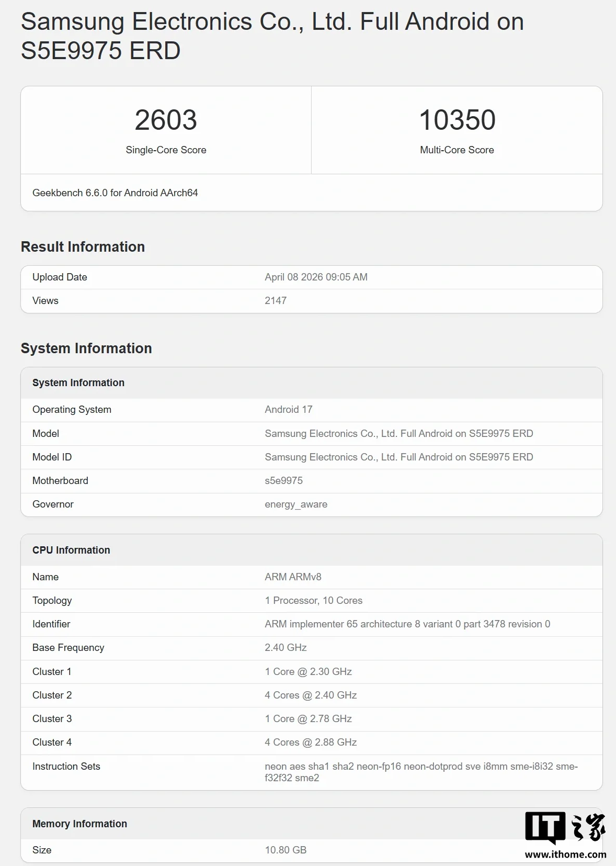Click Geekbench 6.6.0 for Android AArch64 text
The image size is (616, 866).
tap(115, 193)
